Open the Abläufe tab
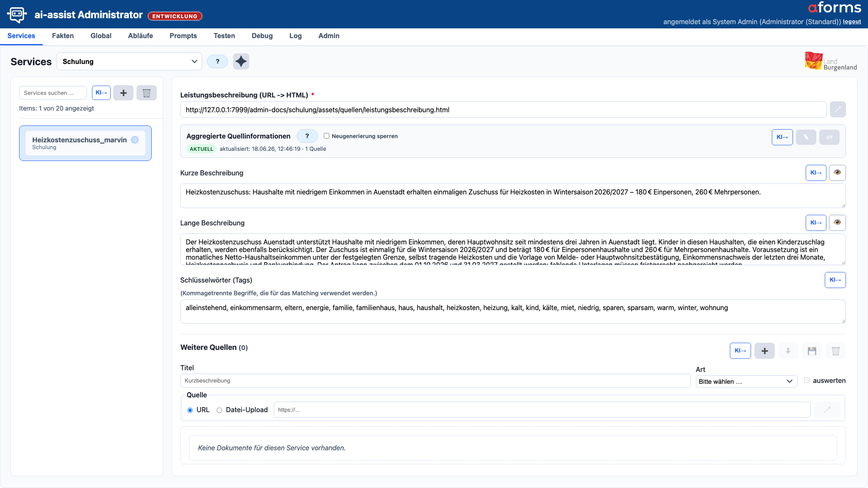868x488 pixels. (x=140, y=36)
